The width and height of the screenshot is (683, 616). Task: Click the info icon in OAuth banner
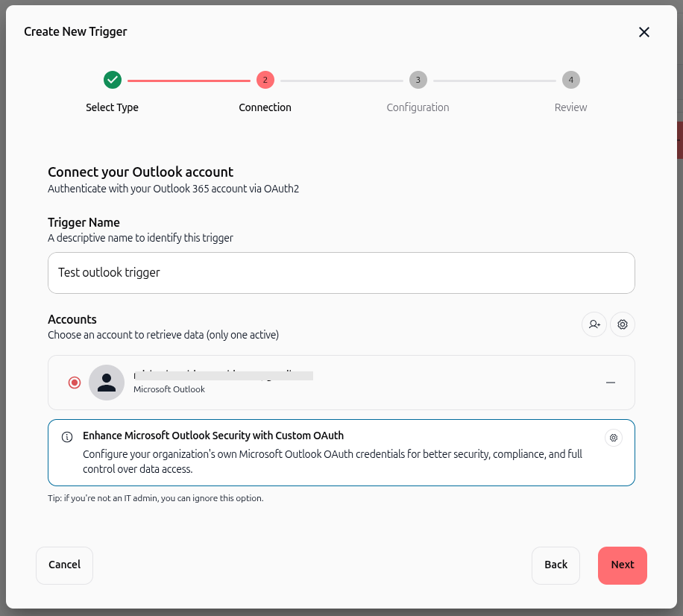tap(67, 436)
